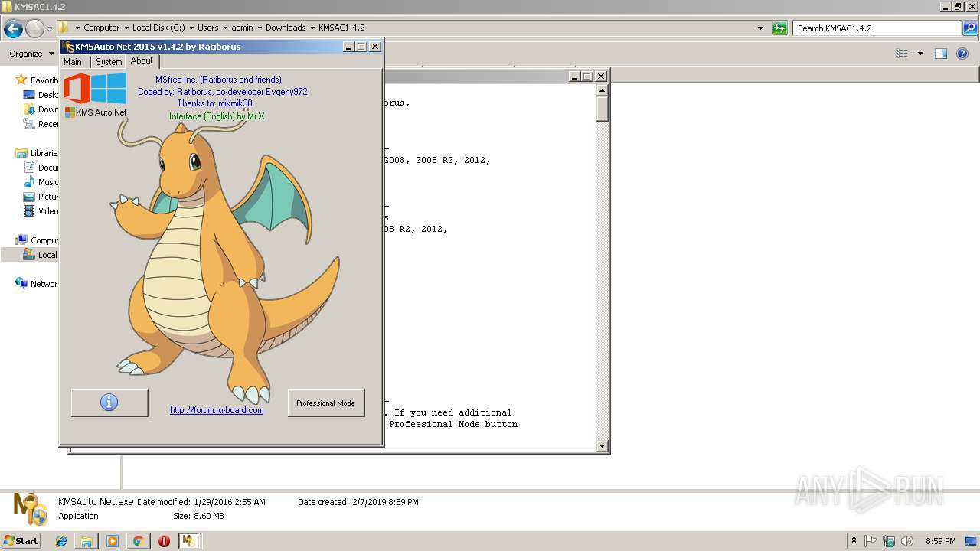This screenshot has height=551, width=980.
Task: Change your view using the view icon
Action: pyautogui.click(x=902, y=54)
